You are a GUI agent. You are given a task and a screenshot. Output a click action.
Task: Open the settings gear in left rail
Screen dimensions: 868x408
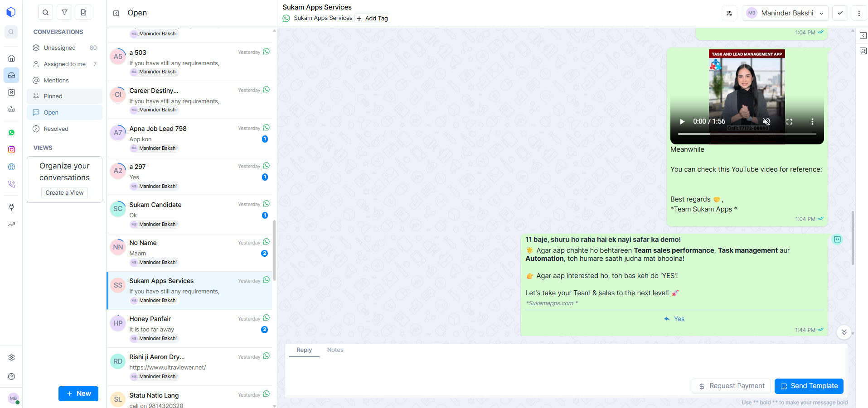(11, 358)
